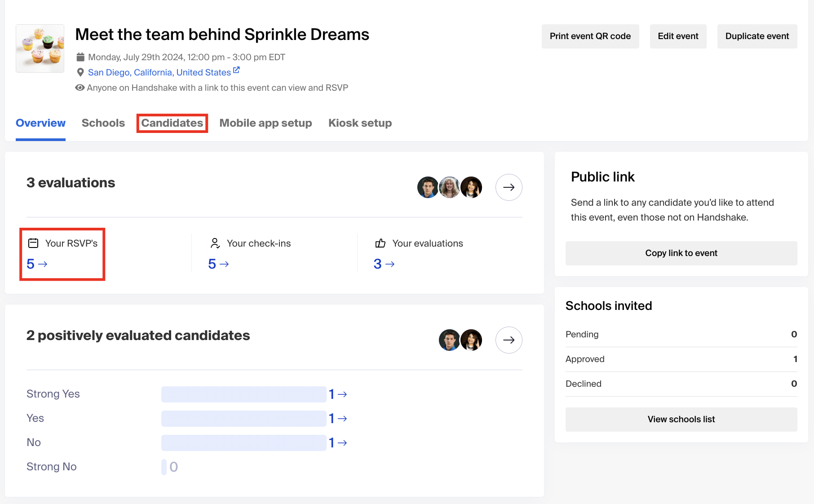The height and width of the screenshot is (504, 814).
Task: Open the Your RSVP's count of 5
Action: coord(37,264)
